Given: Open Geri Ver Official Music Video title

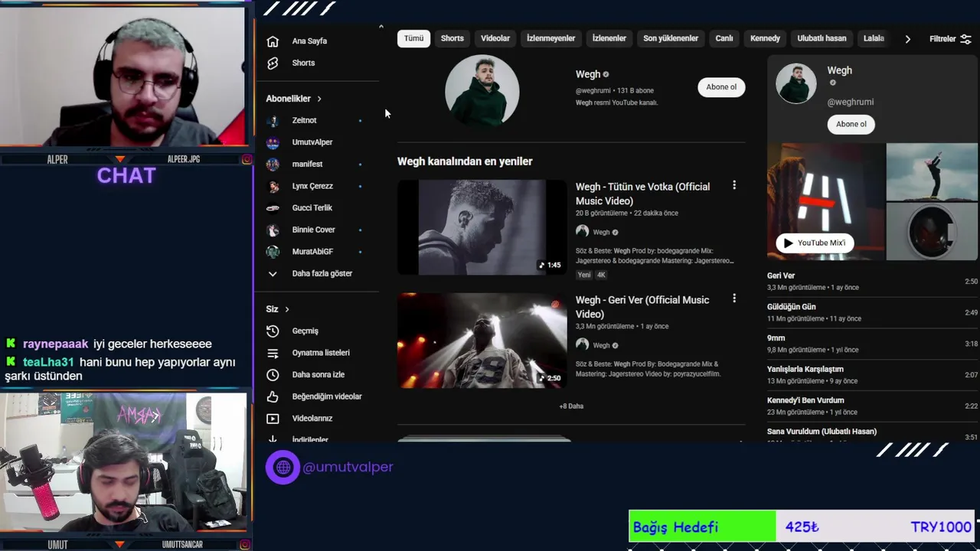Looking at the screenshot, I should (x=642, y=307).
